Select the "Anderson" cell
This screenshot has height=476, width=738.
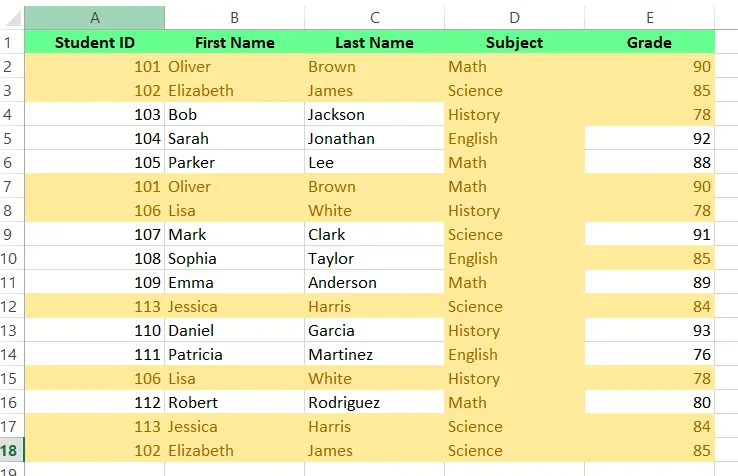375,283
